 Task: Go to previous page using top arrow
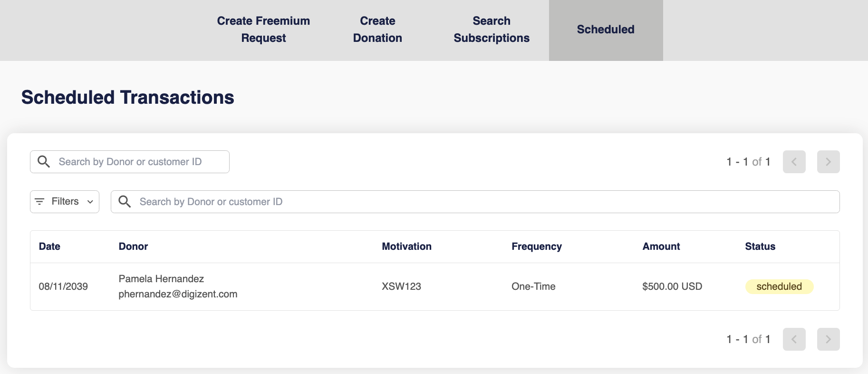click(794, 162)
